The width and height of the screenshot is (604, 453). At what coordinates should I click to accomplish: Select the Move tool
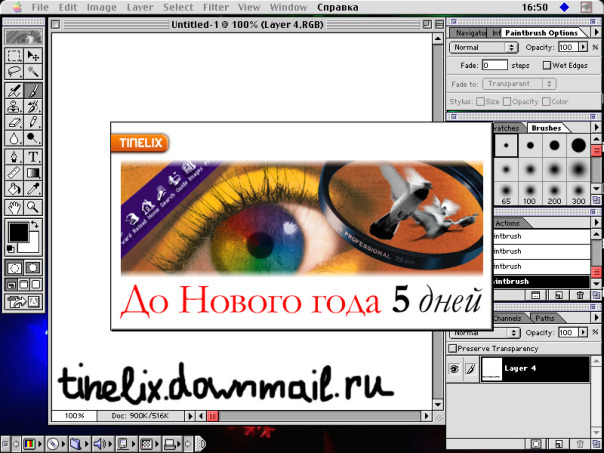tap(33, 56)
